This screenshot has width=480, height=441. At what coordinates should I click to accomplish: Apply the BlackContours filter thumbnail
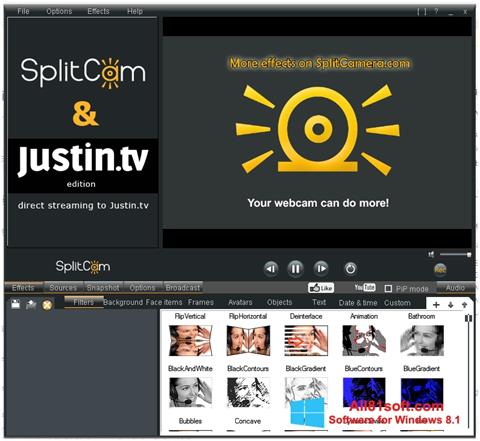(x=248, y=393)
